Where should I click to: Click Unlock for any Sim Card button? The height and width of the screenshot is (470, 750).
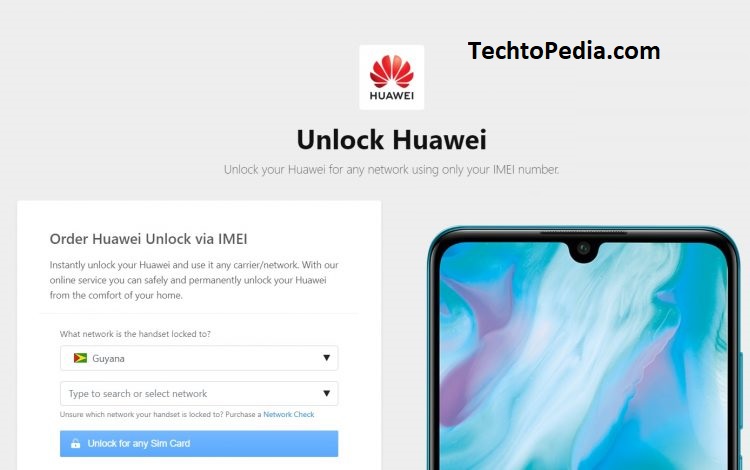pos(199,444)
